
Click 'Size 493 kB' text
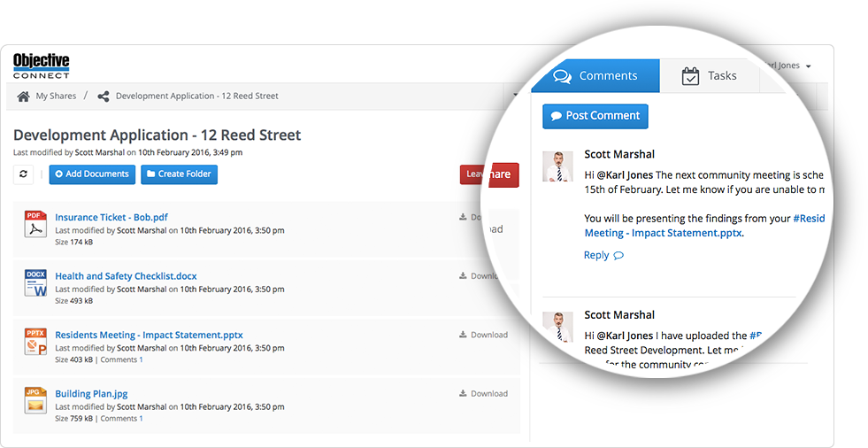point(73,301)
